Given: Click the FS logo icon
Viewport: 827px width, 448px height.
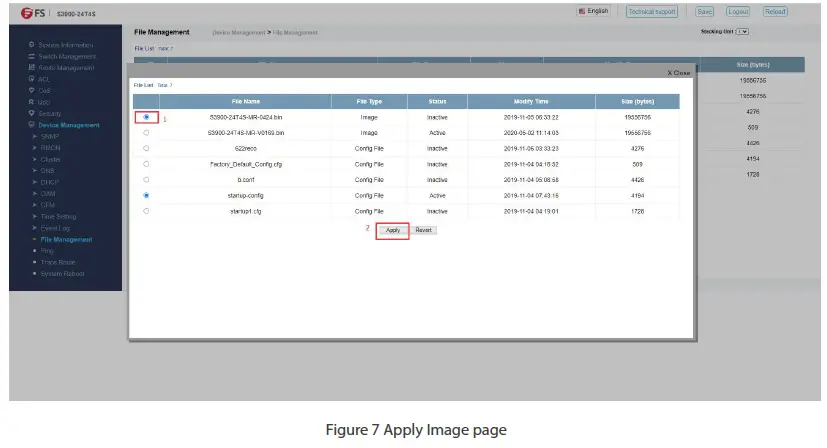Looking at the screenshot, I should pyautogui.click(x=22, y=12).
